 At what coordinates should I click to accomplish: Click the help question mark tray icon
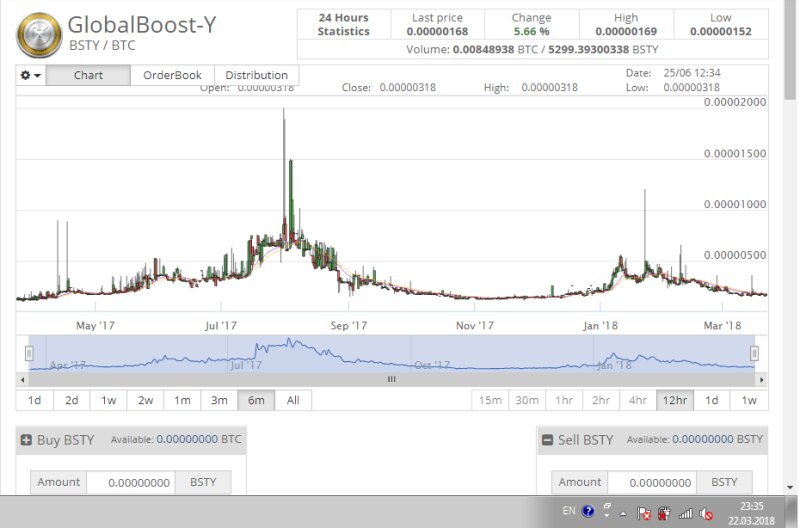point(588,511)
